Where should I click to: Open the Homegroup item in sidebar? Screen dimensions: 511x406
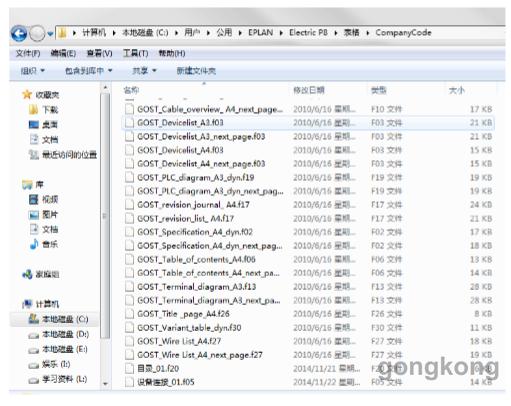(41, 274)
